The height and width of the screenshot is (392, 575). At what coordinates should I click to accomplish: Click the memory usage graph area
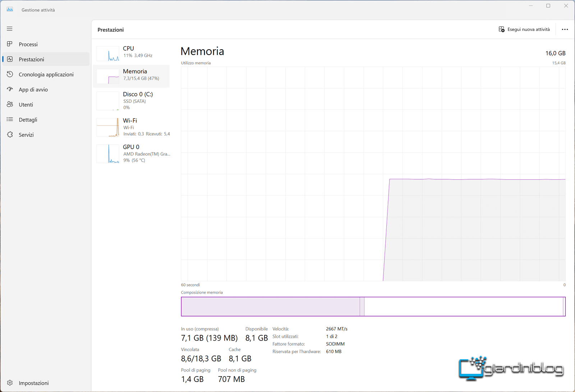373,174
